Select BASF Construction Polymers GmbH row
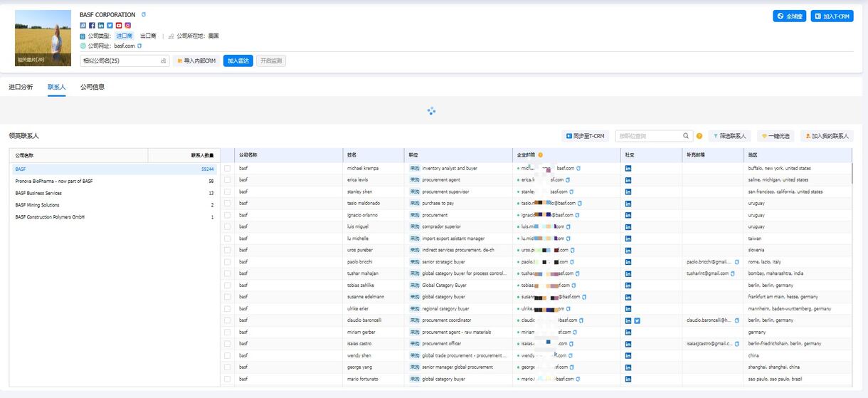The width and height of the screenshot is (868, 398). pyautogui.click(x=114, y=216)
